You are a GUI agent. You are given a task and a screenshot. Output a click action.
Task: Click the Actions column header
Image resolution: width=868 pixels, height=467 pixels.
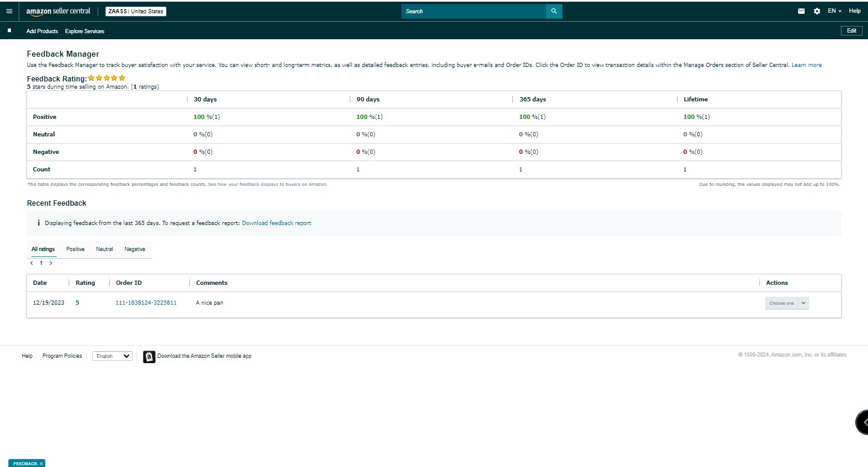click(777, 282)
